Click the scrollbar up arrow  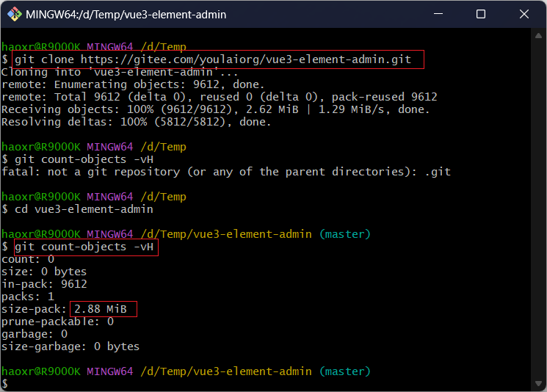538,35
